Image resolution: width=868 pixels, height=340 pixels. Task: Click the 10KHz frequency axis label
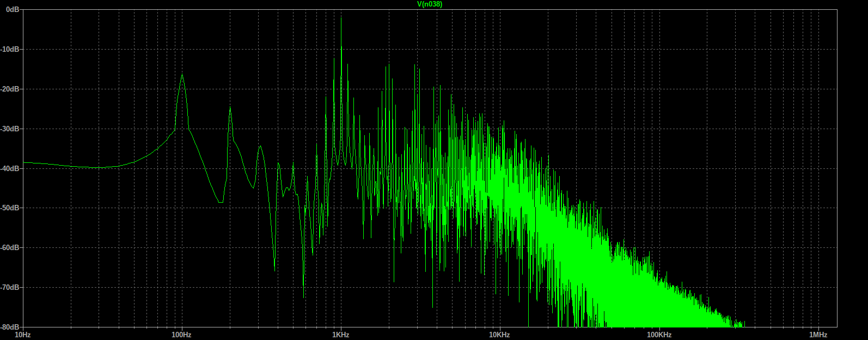pos(499,335)
